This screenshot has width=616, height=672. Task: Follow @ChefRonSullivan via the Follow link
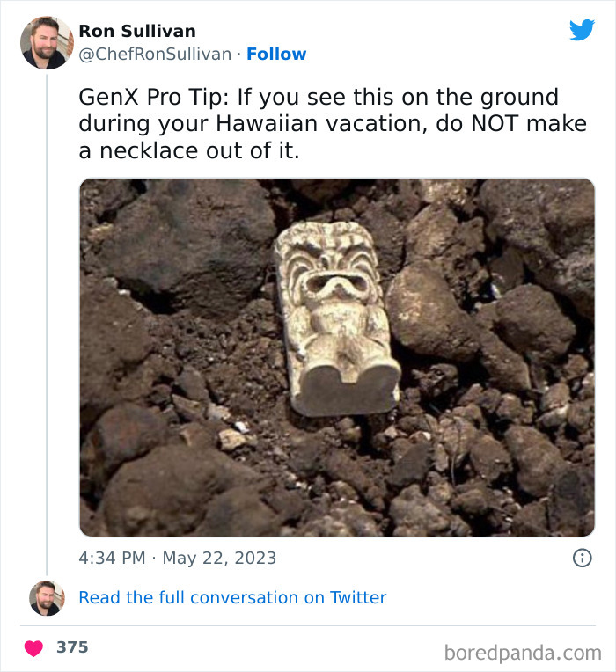pos(276,55)
